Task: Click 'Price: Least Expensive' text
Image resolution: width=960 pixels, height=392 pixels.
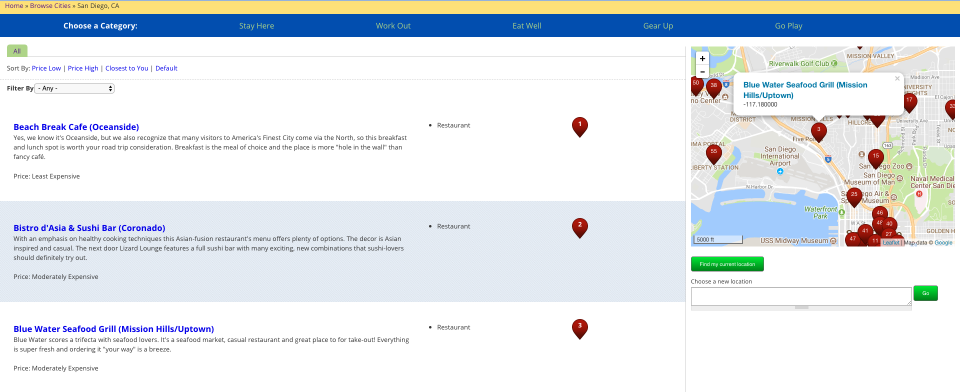Action: coord(47,176)
